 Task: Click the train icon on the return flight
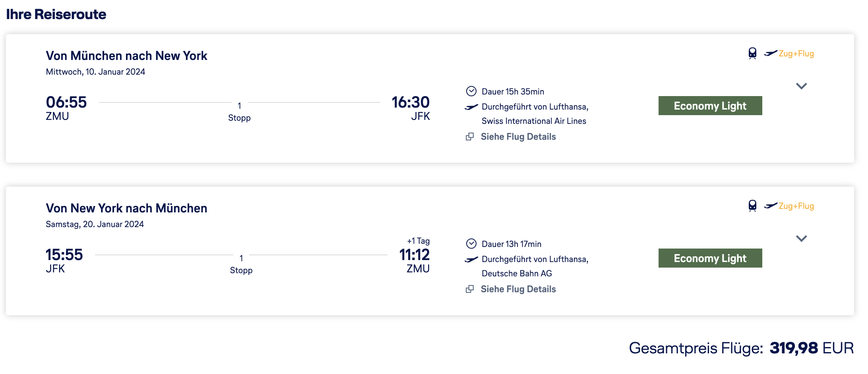[752, 206]
